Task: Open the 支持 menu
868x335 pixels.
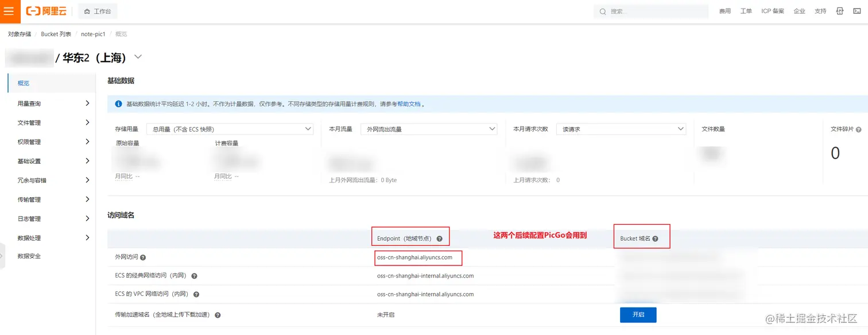Action: [820, 11]
